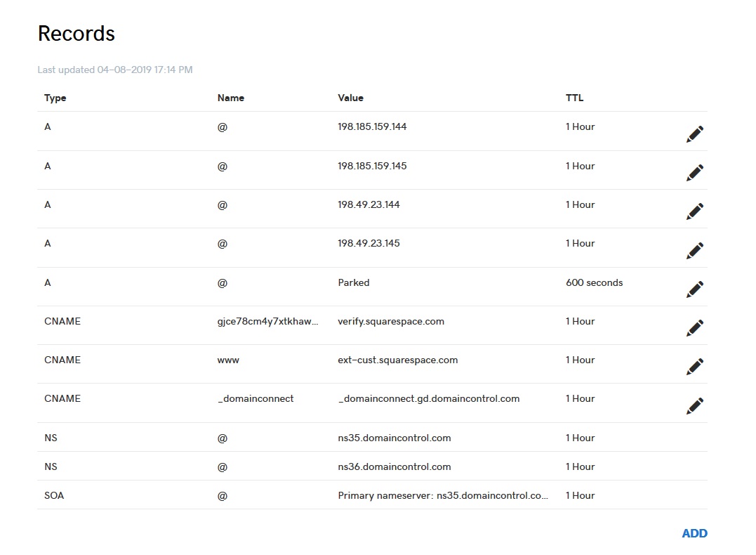The height and width of the screenshot is (555, 756).
Task: Click the ext-cust.squarespace.com value
Action: coord(397,360)
